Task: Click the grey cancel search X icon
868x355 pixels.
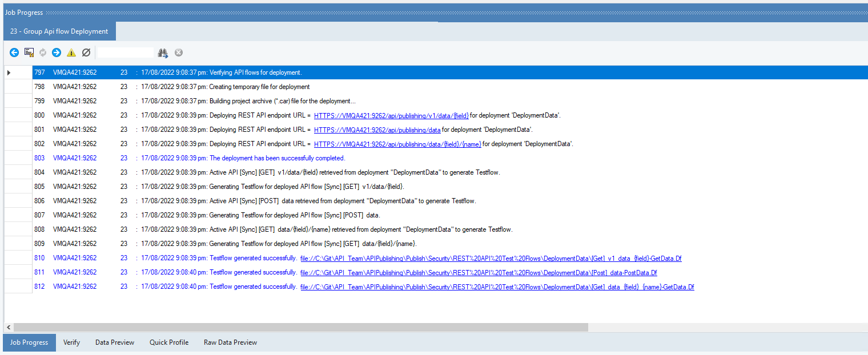Action: pyautogui.click(x=179, y=53)
